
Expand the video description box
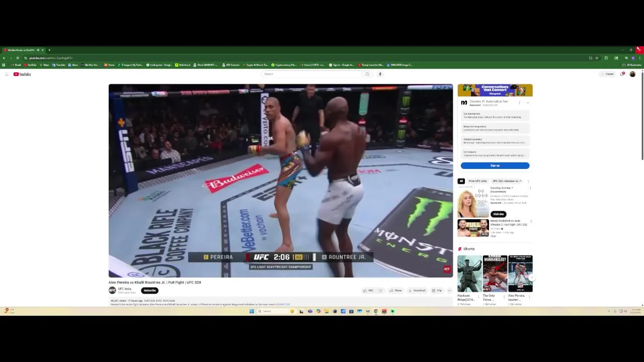tap(281, 302)
